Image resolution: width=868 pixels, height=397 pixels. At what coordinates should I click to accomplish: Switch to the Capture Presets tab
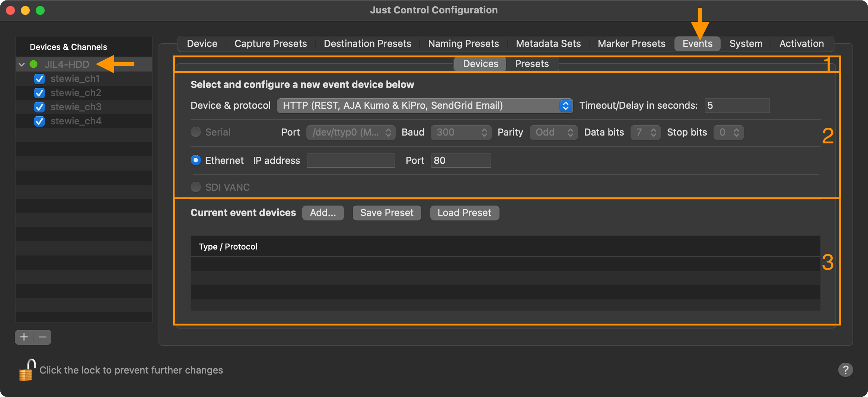tap(271, 44)
